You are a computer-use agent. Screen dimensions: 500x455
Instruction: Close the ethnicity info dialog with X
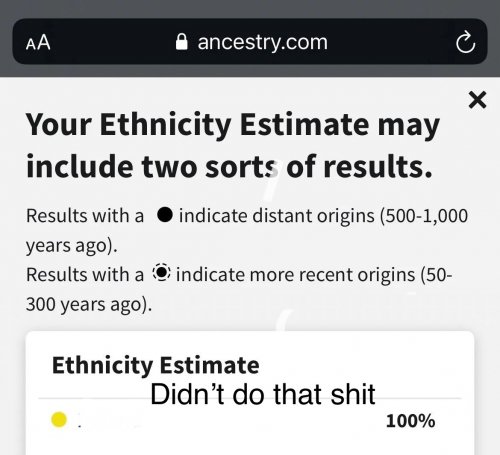pos(477,100)
